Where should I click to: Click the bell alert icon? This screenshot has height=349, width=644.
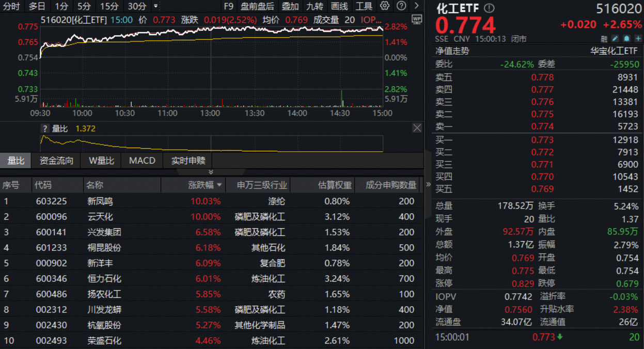tap(626, 39)
